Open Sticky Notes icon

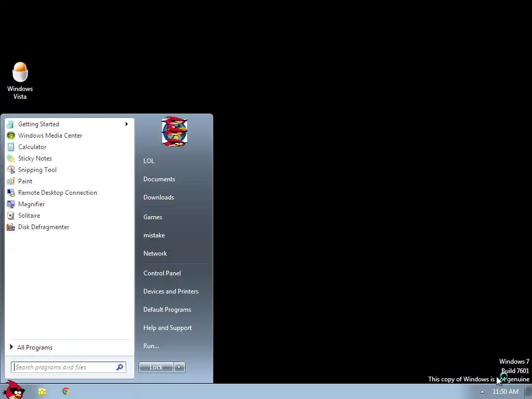10,158
